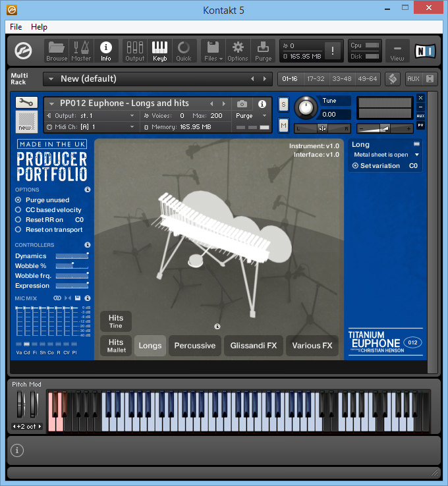Open the KSP multi script editor

click(x=393, y=79)
